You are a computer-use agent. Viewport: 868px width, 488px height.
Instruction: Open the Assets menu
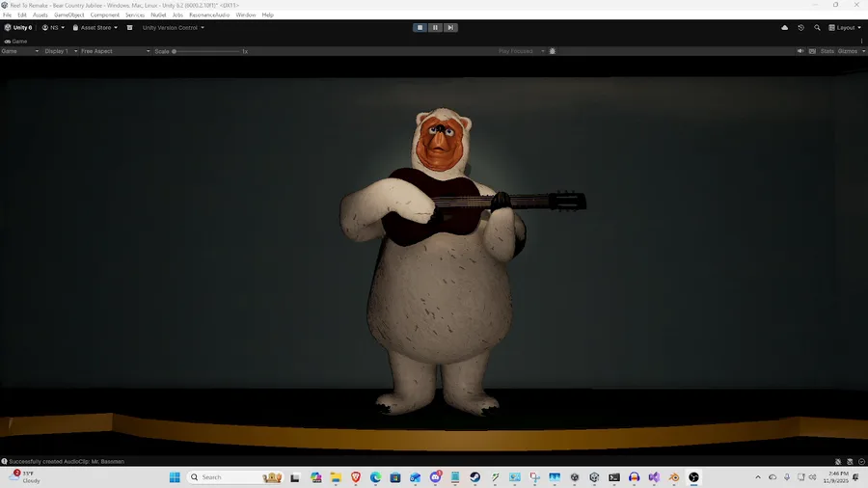tap(40, 14)
